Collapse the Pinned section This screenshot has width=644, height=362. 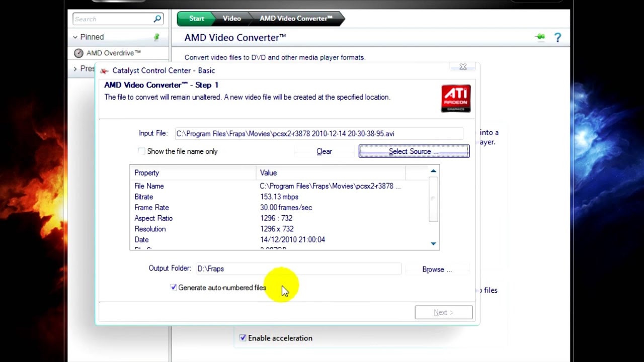pos(75,37)
